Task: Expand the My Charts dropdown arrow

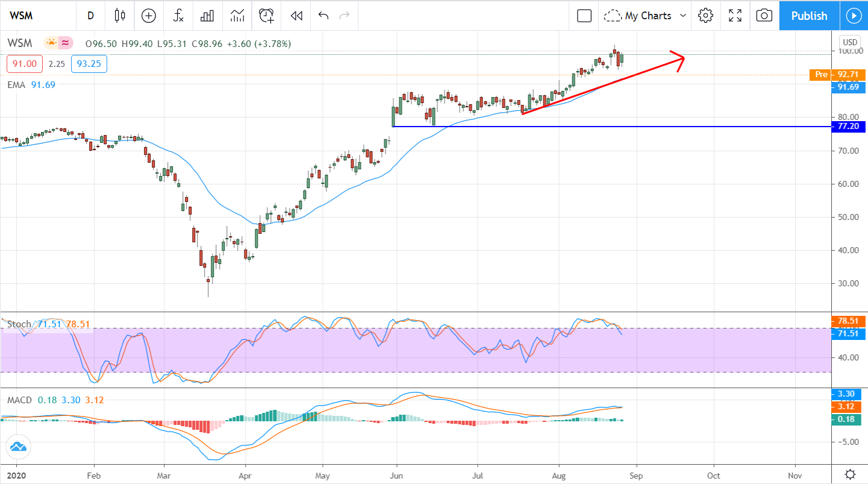Action: click(683, 16)
